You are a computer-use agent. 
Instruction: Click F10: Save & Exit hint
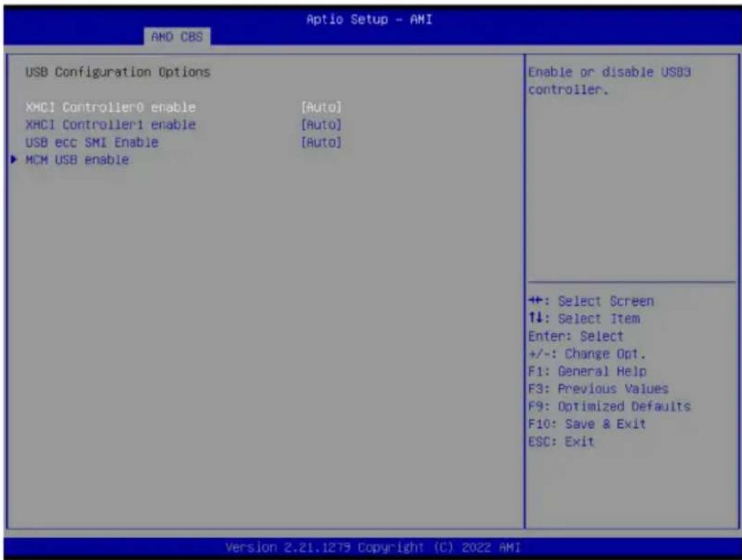coord(587,424)
